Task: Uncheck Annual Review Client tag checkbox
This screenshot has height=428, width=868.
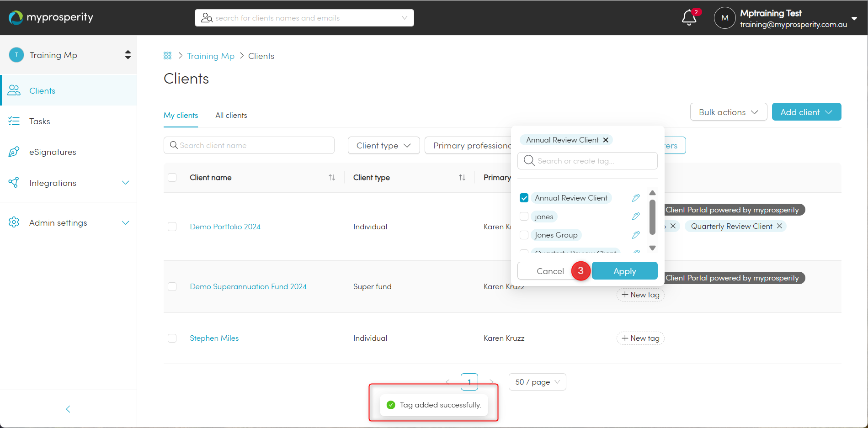Action: (524, 198)
